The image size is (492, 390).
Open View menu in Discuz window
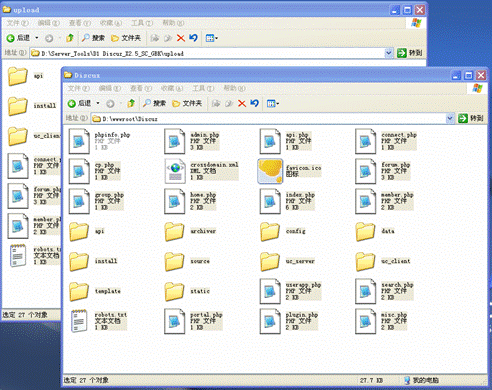[x=141, y=88]
